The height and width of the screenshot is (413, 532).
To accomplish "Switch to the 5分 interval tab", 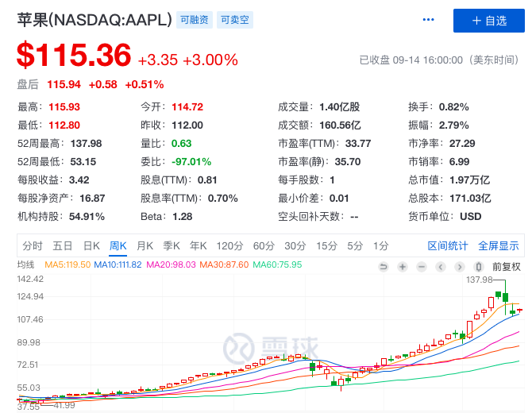I will click(355, 245).
